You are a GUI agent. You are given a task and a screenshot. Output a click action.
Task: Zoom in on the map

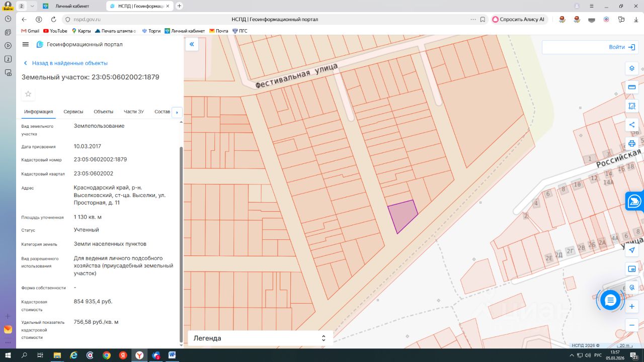tap(632, 306)
